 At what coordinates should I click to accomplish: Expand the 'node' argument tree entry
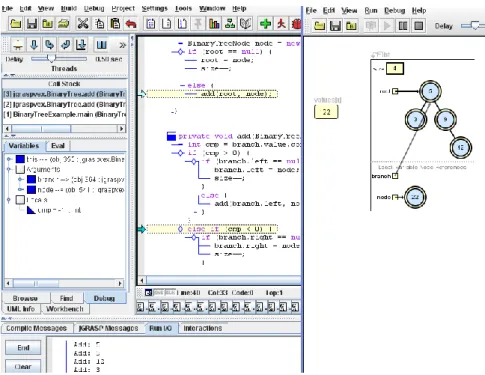coord(20,189)
